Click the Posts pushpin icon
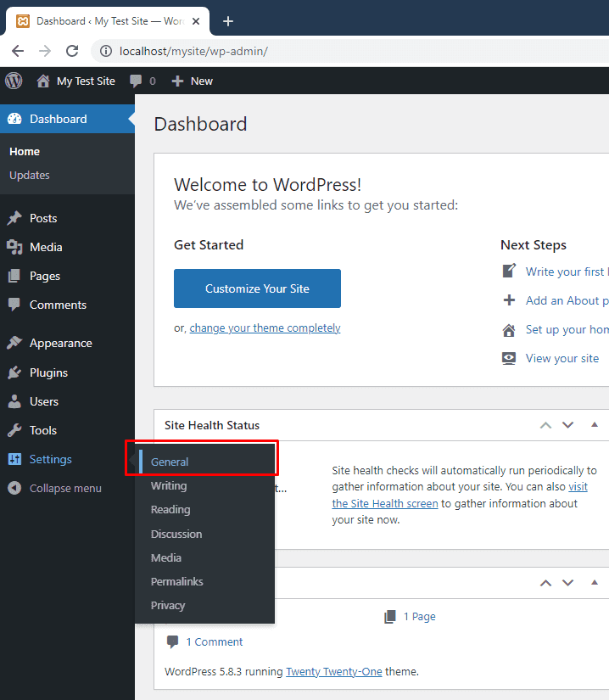The width and height of the screenshot is (609, 700). (x=14, y=218)
